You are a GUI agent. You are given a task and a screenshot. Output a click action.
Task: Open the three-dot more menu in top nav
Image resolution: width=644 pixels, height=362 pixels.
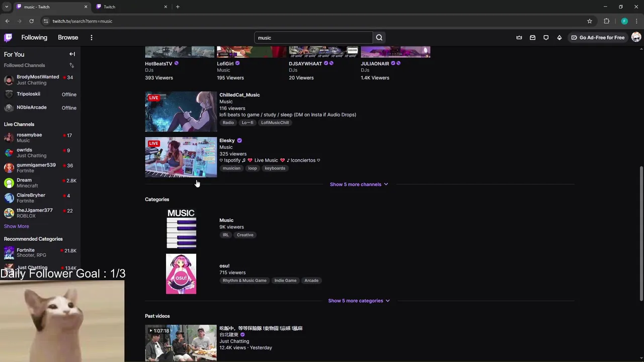(91, 38)
